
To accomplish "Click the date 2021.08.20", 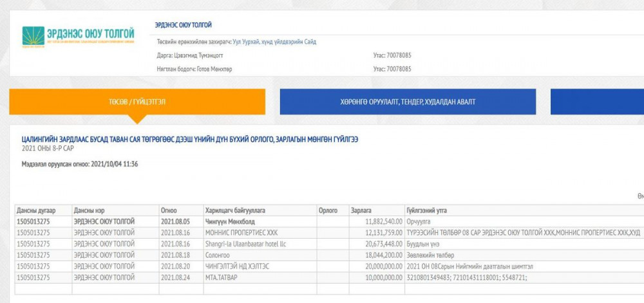I will coord(175,266).
